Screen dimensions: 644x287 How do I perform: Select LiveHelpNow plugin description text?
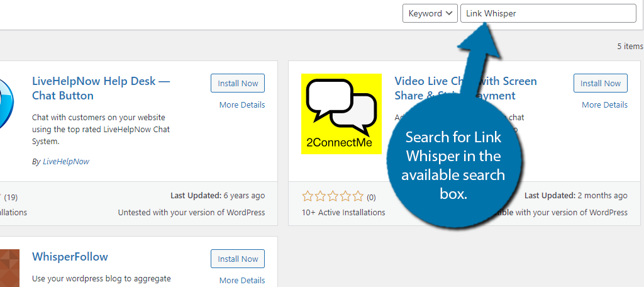coord(101,130)
